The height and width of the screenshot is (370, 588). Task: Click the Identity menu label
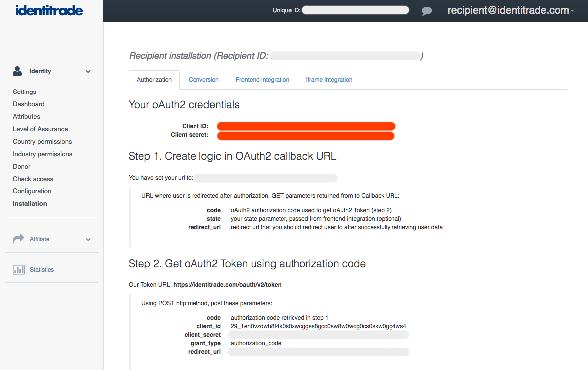tap(40, 71)
